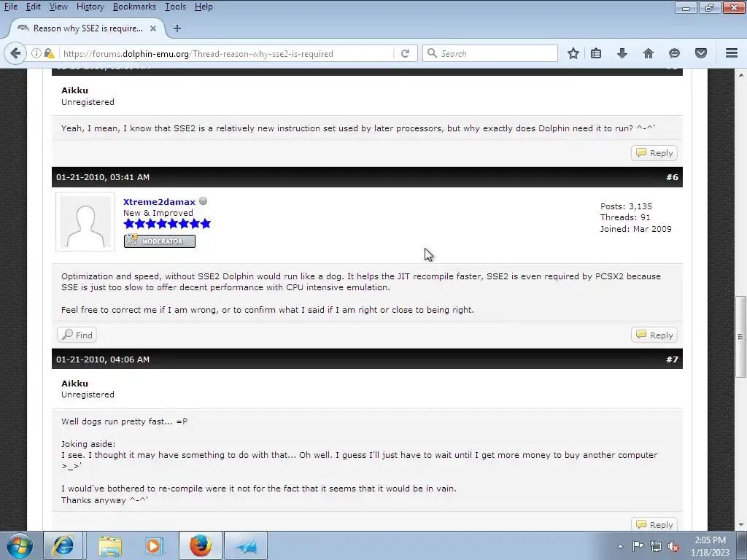Open the site information icon in address bar
The width and height of the screenshot is (747, 560).
point(36,53)
